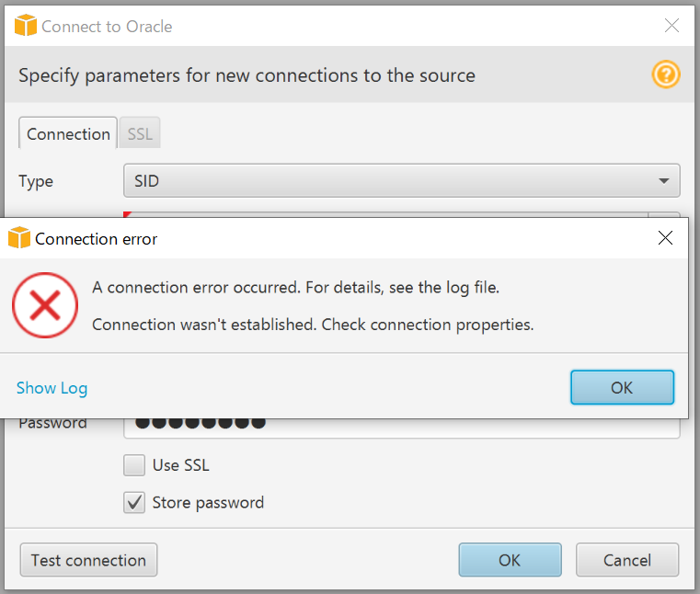700x594 pixels.
Task: Click the Use SSL label text
Action: [181, 465]
